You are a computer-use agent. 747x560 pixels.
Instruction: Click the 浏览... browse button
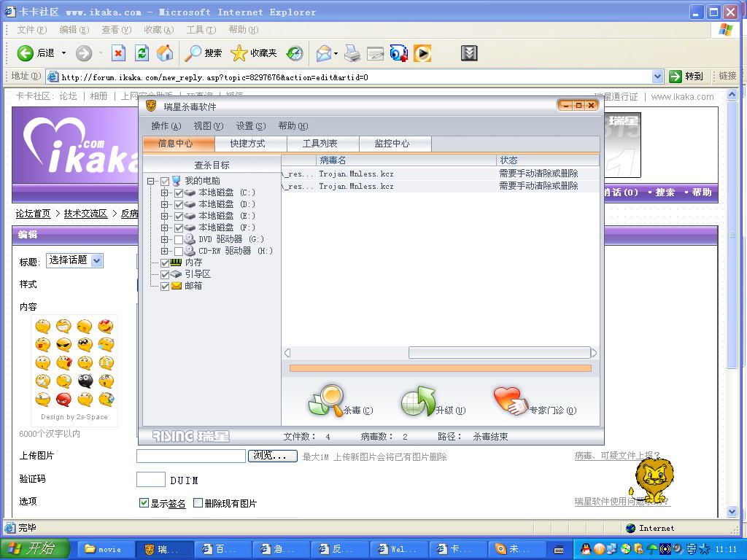273,456
